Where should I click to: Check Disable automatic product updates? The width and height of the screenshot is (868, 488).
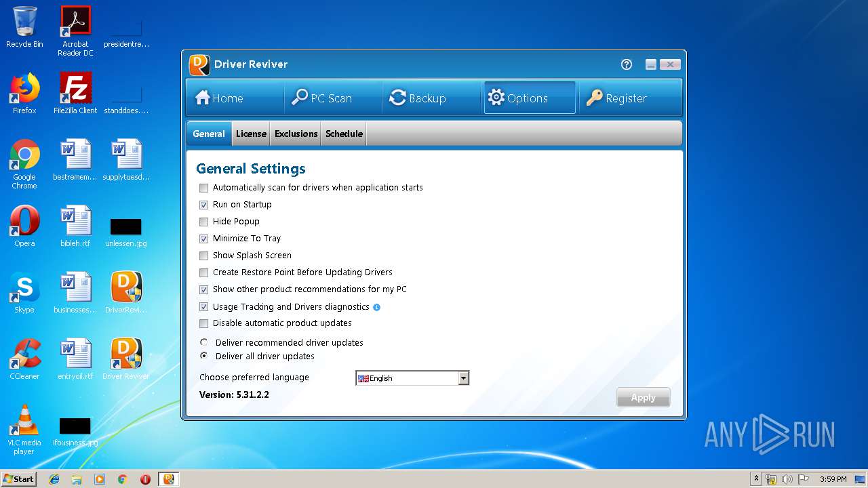pyautogui.click(x=203, y=323)
